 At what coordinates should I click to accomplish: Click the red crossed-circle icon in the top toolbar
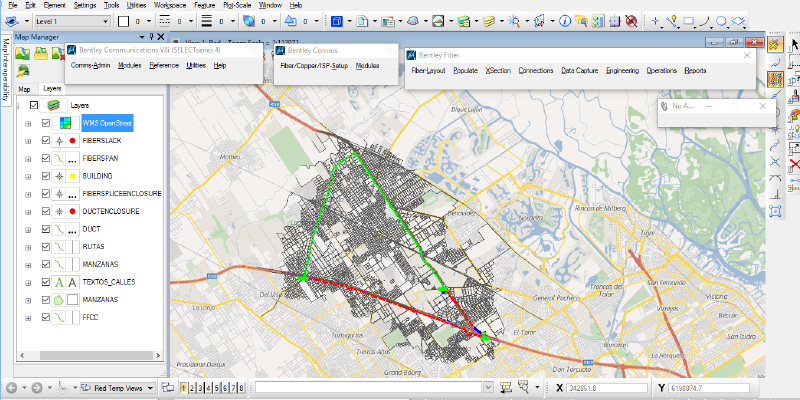coord(631,20)
